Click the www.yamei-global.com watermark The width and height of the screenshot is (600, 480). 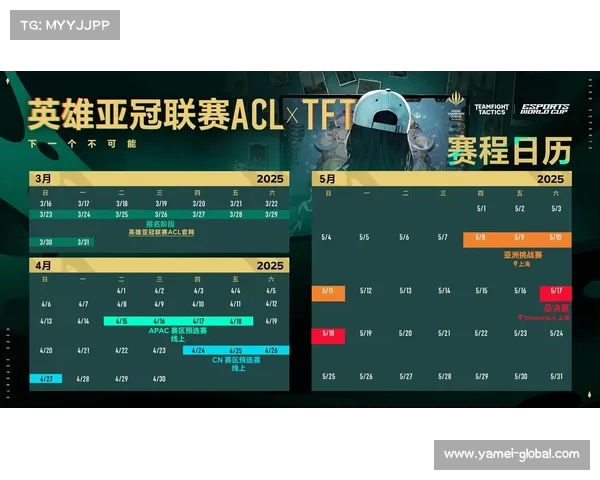pyautogui.click(x=511, y=454)
